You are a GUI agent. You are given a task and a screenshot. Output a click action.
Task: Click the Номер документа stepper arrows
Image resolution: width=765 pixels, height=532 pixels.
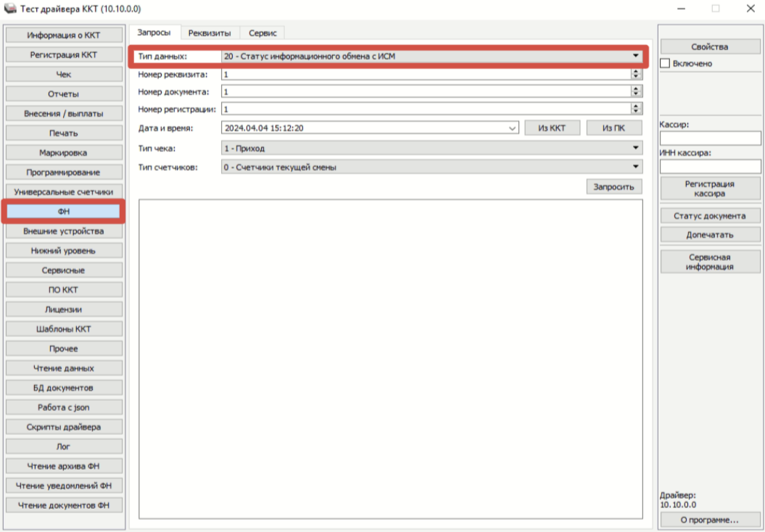click(637, 91)
